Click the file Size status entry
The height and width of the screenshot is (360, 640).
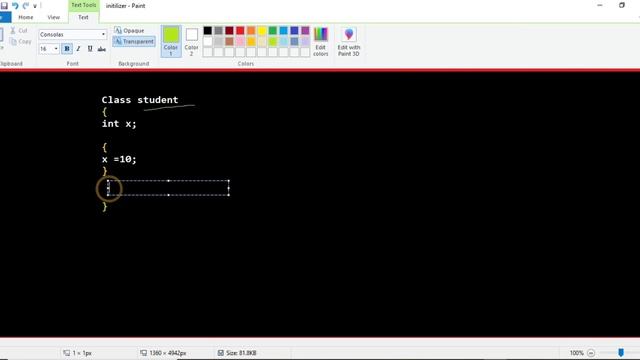click(x=237, y=353)
